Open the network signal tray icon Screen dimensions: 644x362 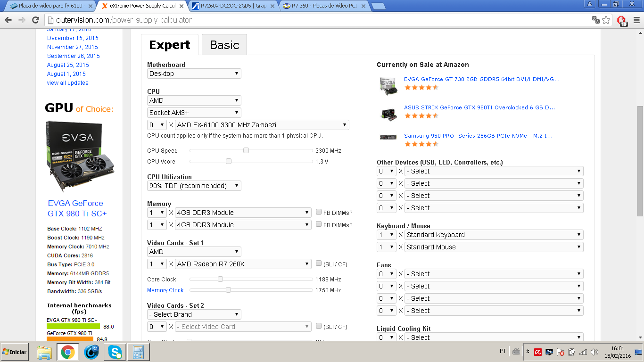click(x=583, y=352)
